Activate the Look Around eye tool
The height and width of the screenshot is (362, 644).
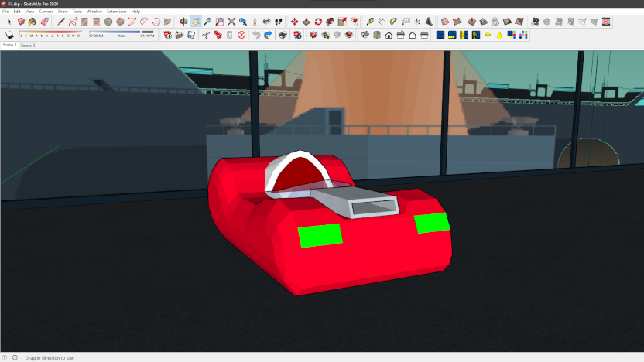tap(266, 22)
